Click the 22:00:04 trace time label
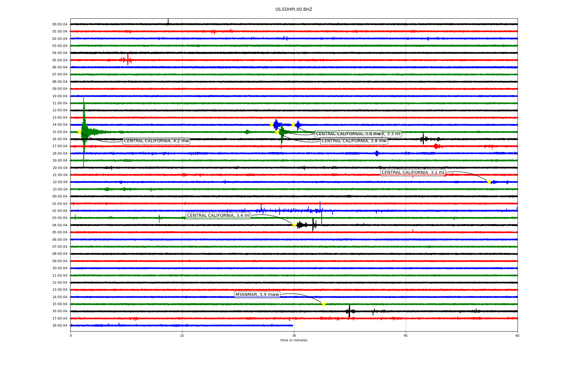This screenshot has width=588, height=368. tap(60, 182)
